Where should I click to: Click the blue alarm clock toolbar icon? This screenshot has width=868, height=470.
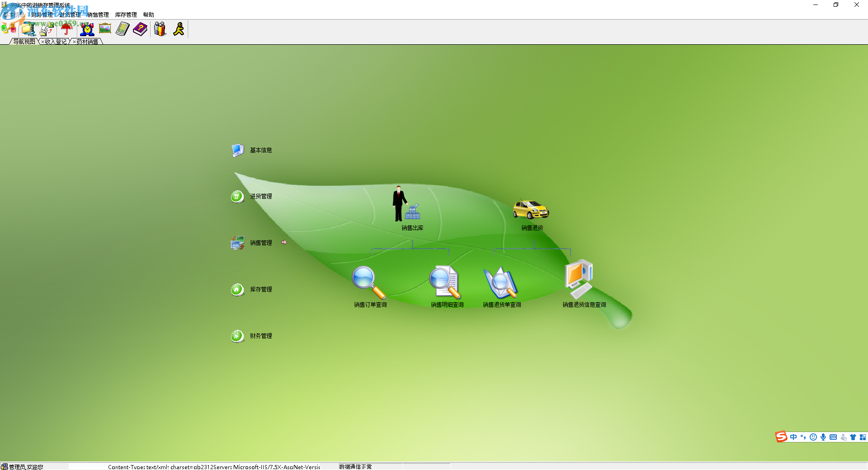coord(87,29)
